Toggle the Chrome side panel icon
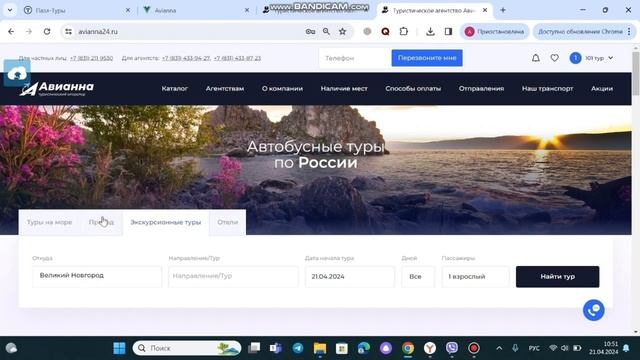This screenshot has height=360, width=640. pyautogui.click(x=448, y=31)
